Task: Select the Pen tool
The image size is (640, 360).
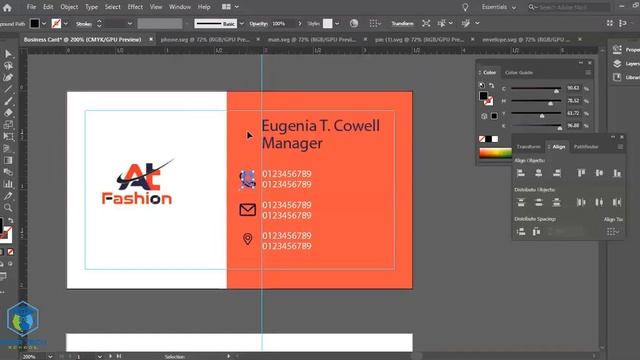Action: (x=8, y=78)
